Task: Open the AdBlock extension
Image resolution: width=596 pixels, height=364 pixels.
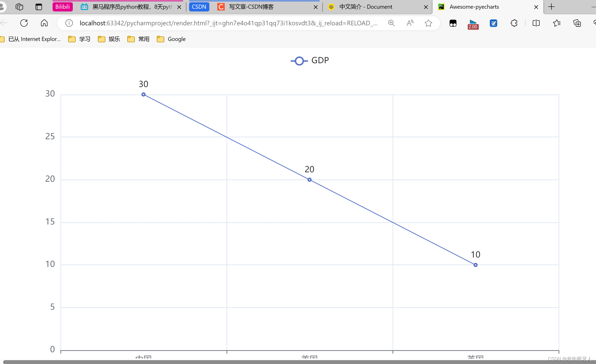Action: click(453, 23)
